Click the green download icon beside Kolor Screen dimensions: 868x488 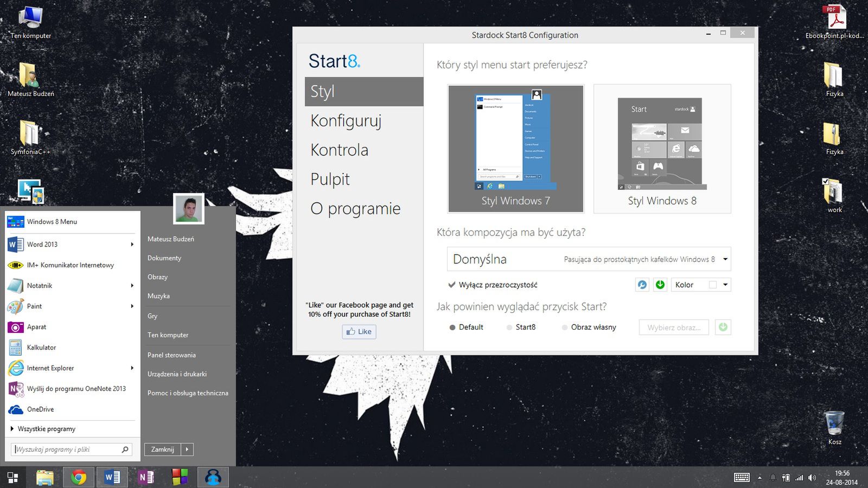(x=660, y=285)
